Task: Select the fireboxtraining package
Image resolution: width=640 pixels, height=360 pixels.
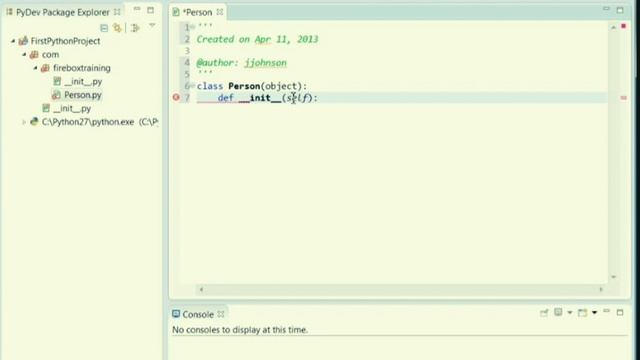Action: [82, 68]
